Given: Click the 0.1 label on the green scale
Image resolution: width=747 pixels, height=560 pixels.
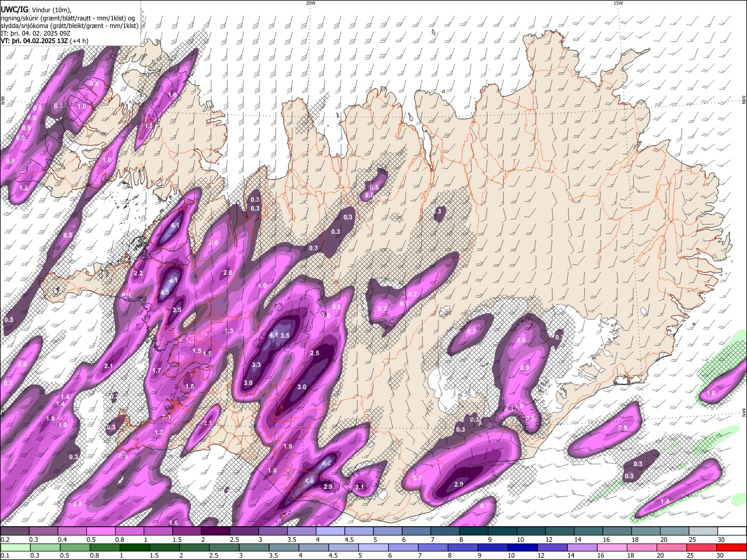Looking at the screenshot, I should click(x=5, y=555).
